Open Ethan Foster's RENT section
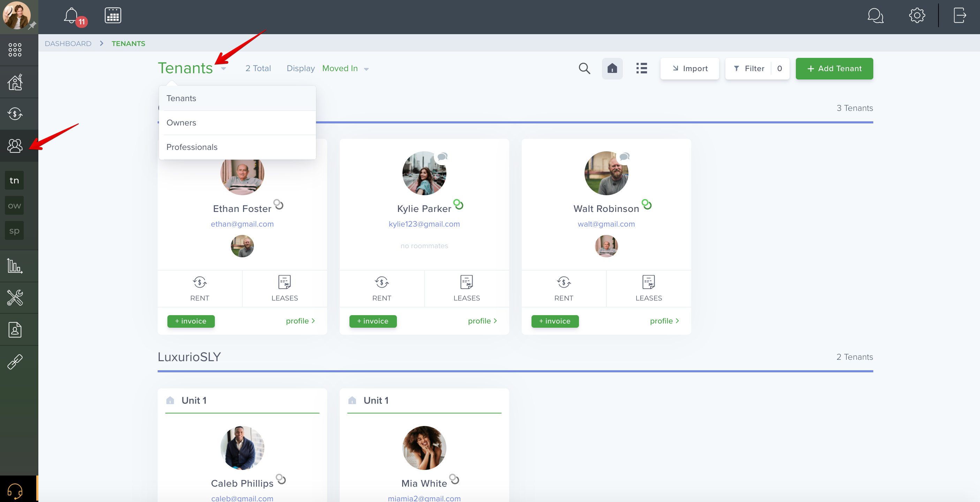 click(x=200, y=289)
